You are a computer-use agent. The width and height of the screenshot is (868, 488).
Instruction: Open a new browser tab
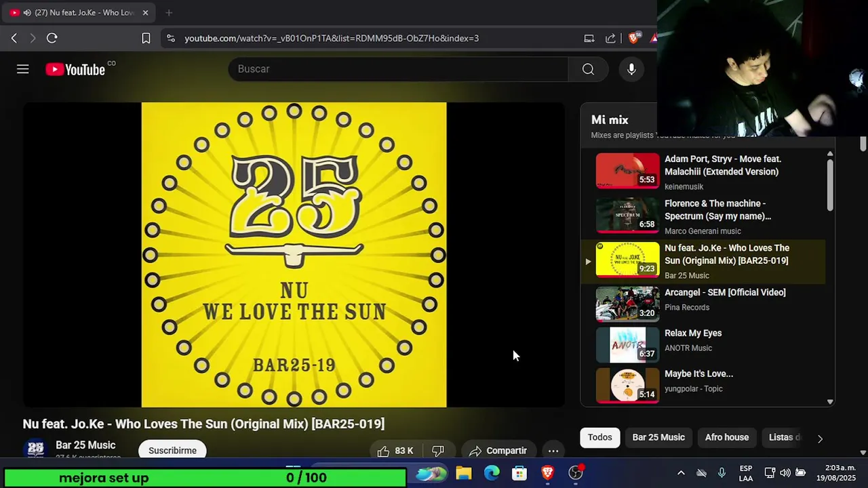(x=169, y=12)
